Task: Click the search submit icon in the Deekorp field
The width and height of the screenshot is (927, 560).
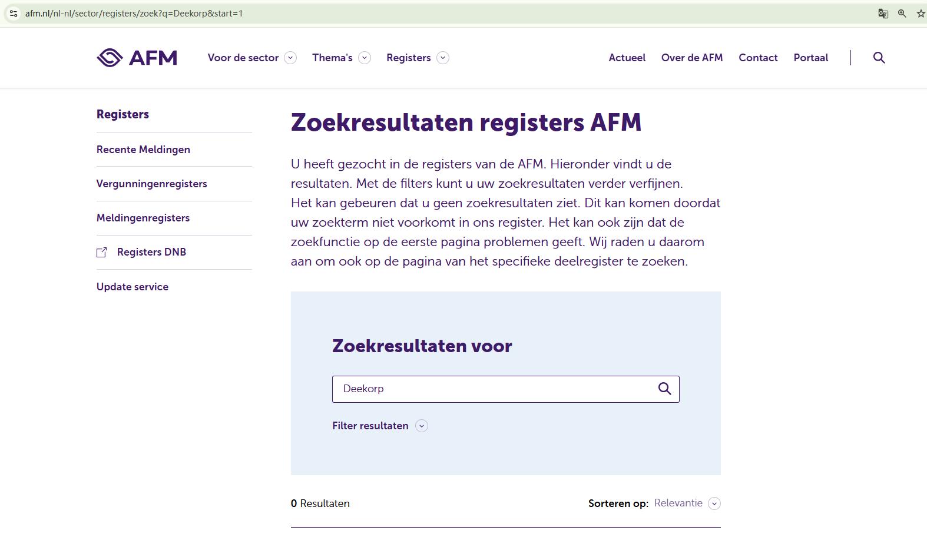Action: click(664, 389)
